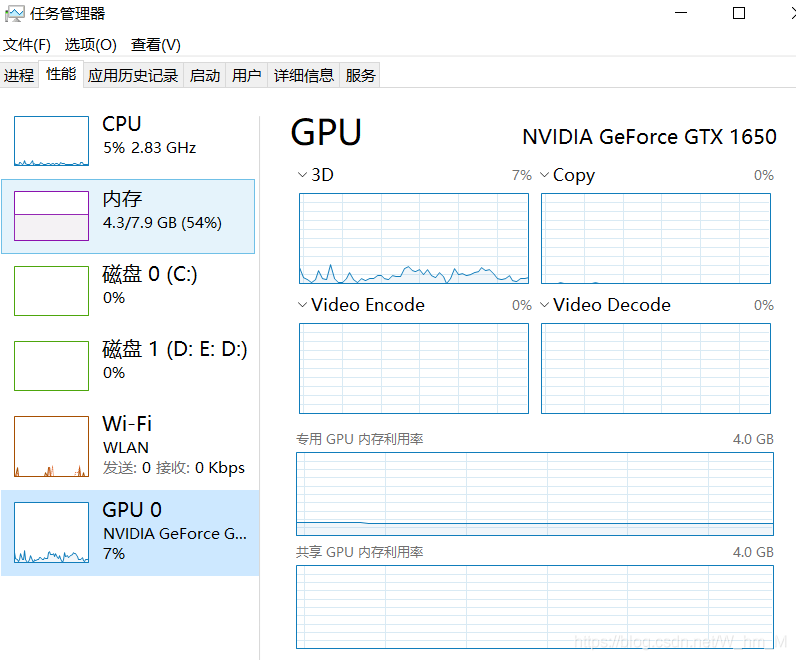Select the 内存 memory graph thumbnail
Image resolution: width=796 pixels, height=660 pixels.
pos(51,216)
